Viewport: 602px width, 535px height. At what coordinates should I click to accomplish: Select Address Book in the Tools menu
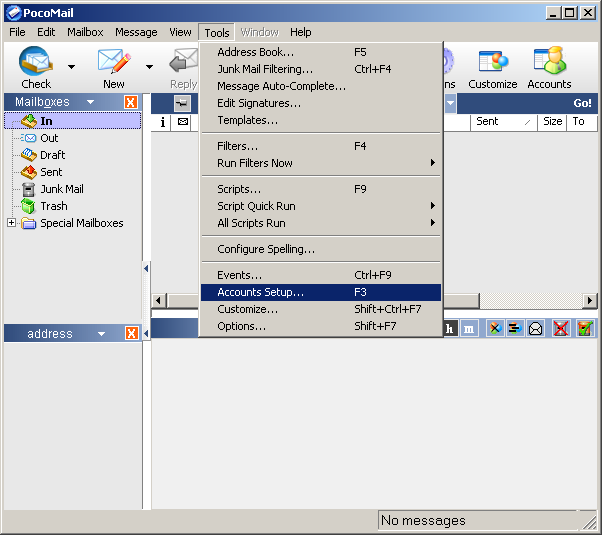tap(255, 52)
